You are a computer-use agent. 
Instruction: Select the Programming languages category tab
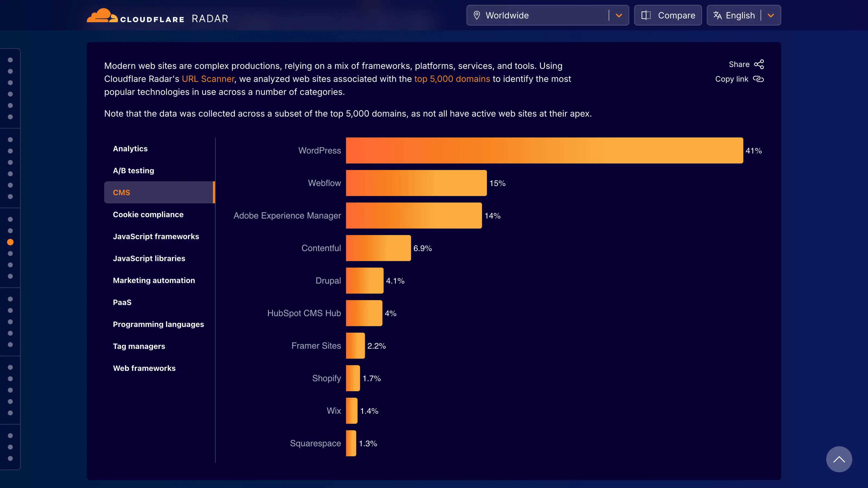point(159,324)
